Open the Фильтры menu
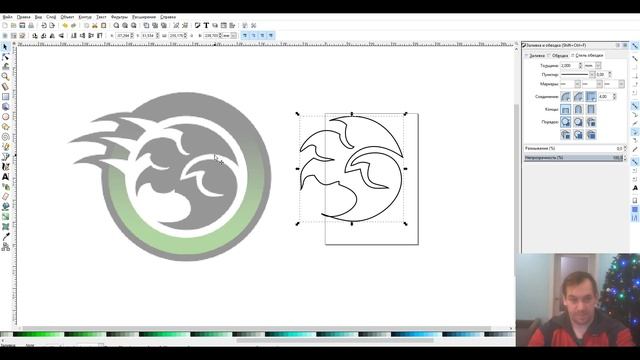 coord(119,17)
